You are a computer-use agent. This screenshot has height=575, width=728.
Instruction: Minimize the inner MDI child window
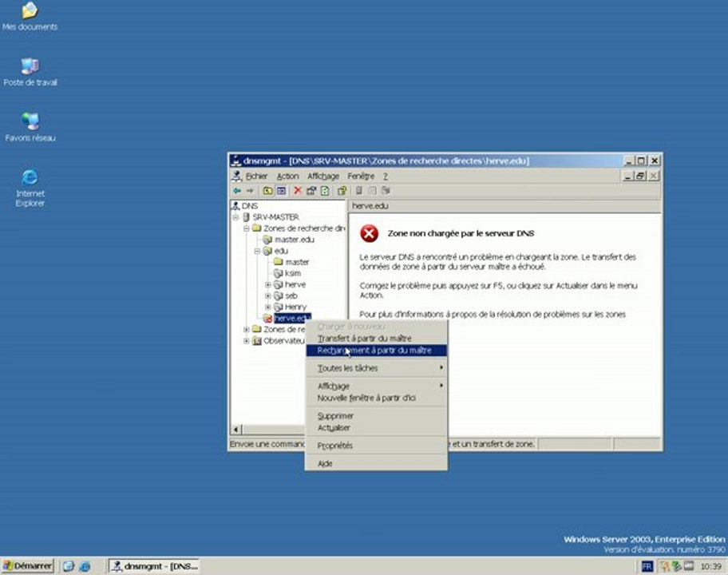pyautogui.click(x=627, y=176)
